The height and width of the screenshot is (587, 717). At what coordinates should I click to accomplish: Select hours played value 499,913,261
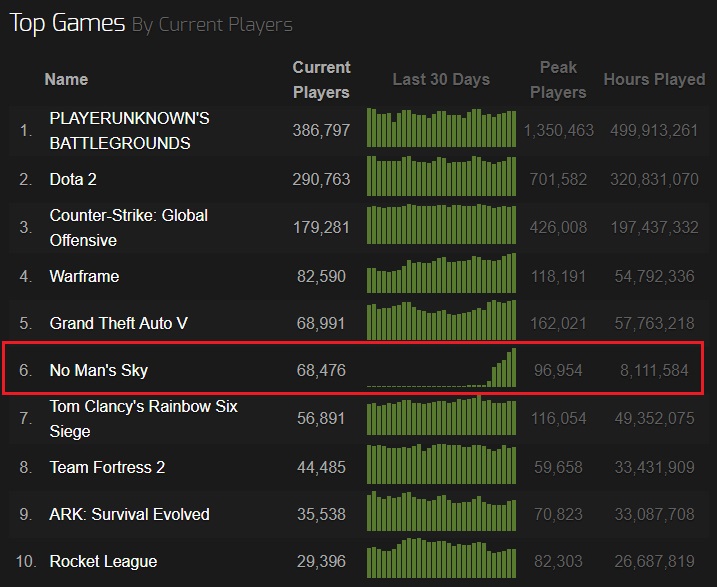pyautogui.click(x=654, y=131)
